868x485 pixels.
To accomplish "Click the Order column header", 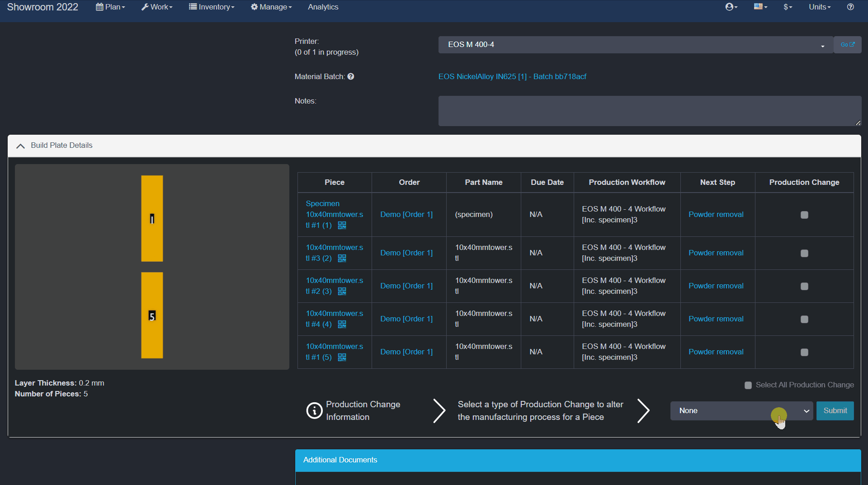I will pos(409,182).
